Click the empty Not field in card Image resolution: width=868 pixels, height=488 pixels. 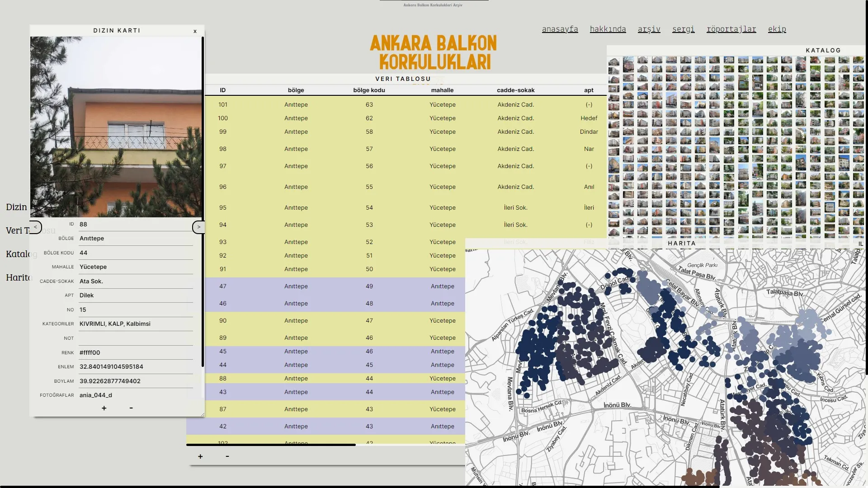tap(136, 338)
